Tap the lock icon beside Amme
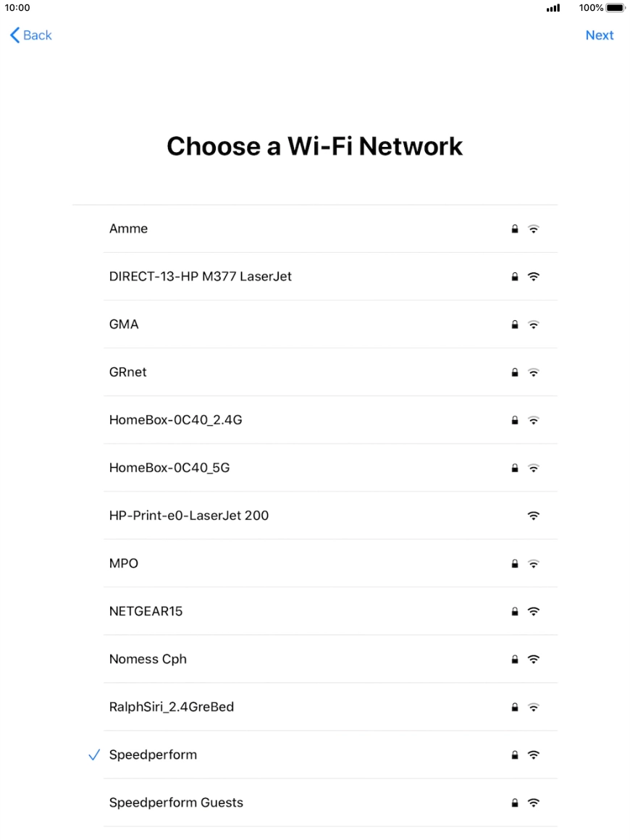The height and width of the screenshot is (840, 630). 515,229
